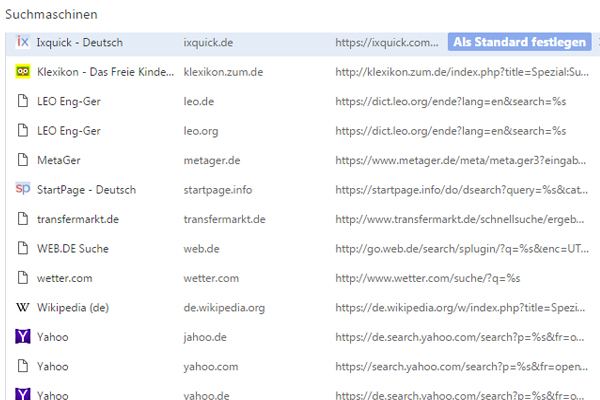Click the MetaGer search URL field

tap(461, 160)
